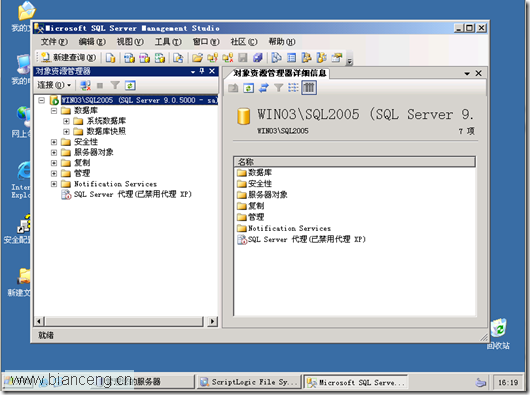Click the Summary page toolbar icon
Screen dimensions: 530x395
[x=291, y=58]
